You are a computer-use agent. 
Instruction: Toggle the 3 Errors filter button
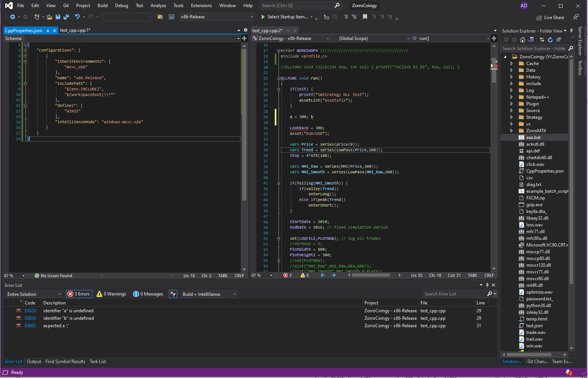[x=78, y=294]
